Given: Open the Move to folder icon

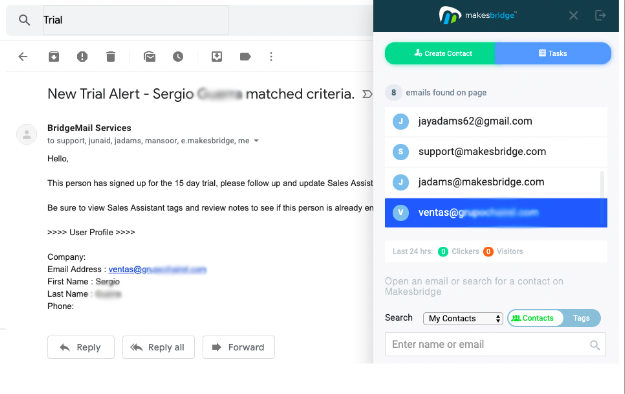Looking at the screenshot, I should point(217,57).
